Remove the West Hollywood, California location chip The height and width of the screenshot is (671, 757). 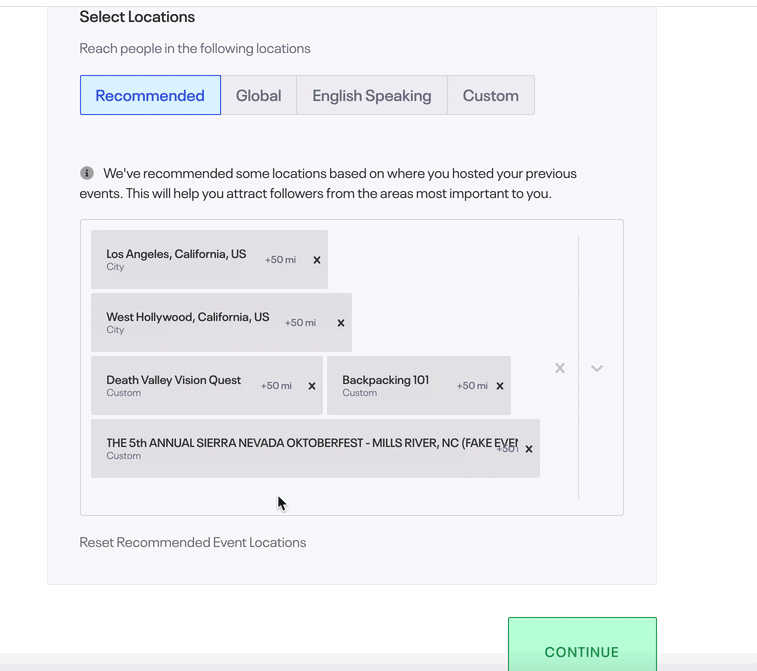[x=341, y=323]
